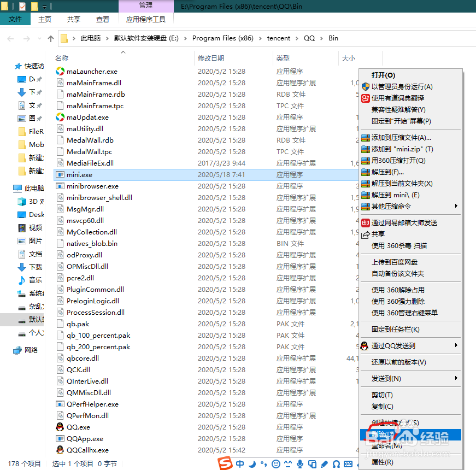Viewport: 476px width, 470px height.
Task: Expand the chevron after QQ in address bar
Action: click(321, 38)
